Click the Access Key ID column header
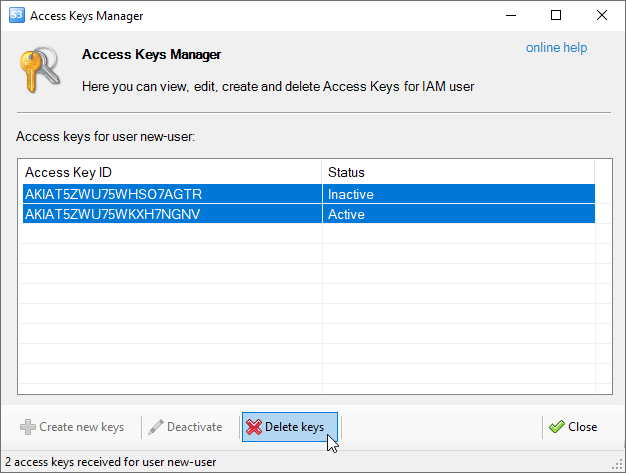Image resolution: width=626 pixels, height=473 pixels. coord(170,172)
